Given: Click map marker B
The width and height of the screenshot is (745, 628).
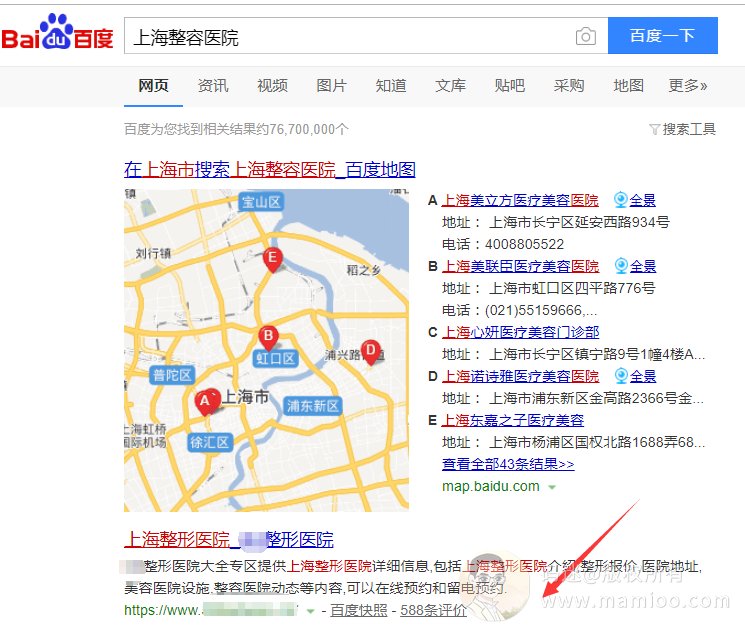Looking at the screenshot, I should point(268,338).
